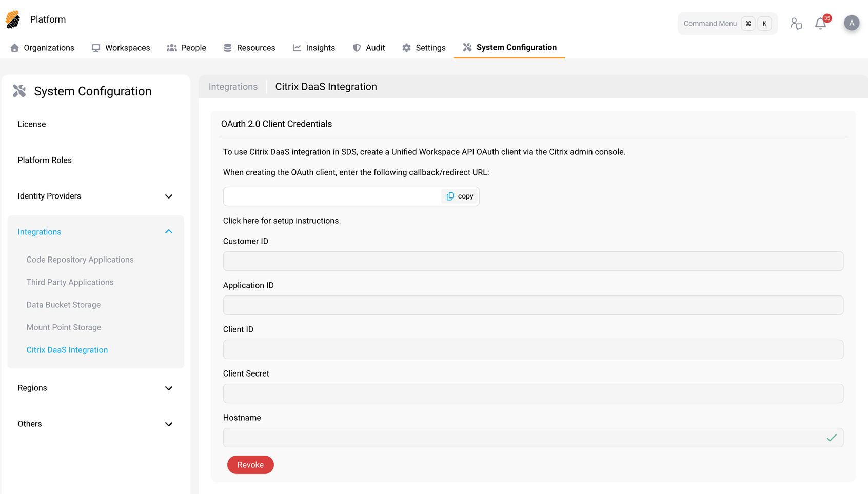
Task: Focus the Customer ID field
Action: (x=533, y=261)
